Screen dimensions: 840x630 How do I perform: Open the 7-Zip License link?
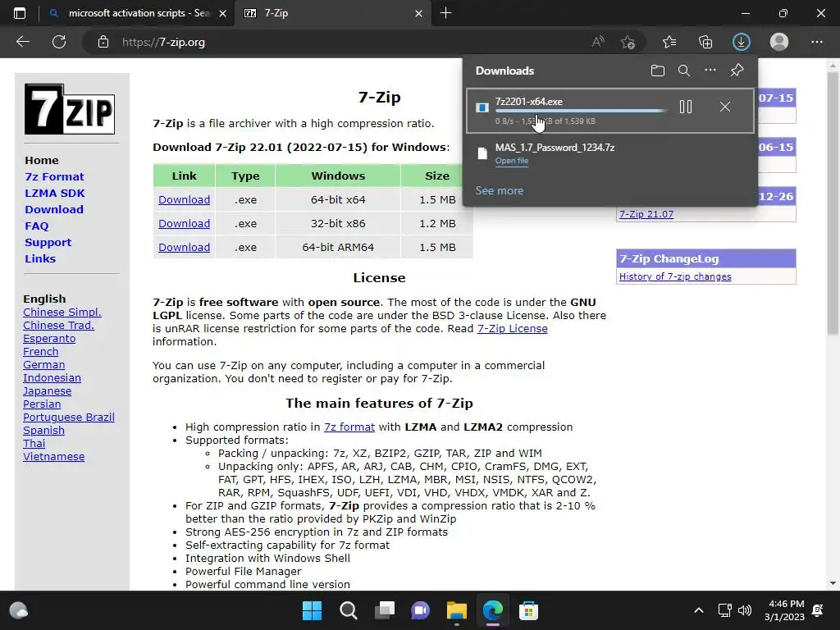tap(512, 328)
